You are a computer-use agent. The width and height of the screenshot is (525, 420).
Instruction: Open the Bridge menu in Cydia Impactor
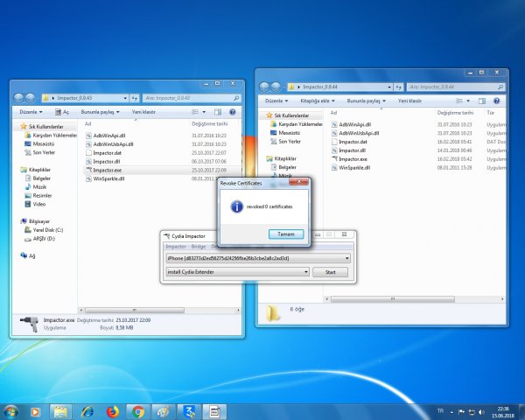coord(198,247)
